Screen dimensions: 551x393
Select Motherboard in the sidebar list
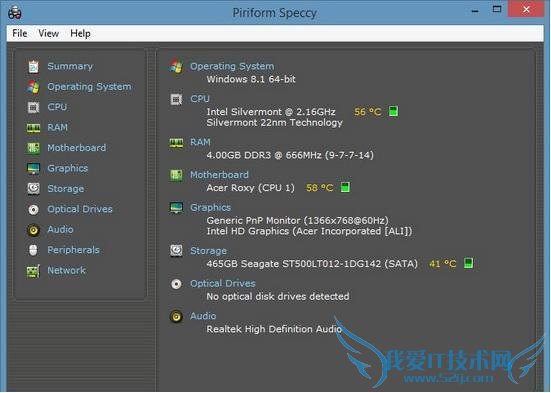click(77, 148)
